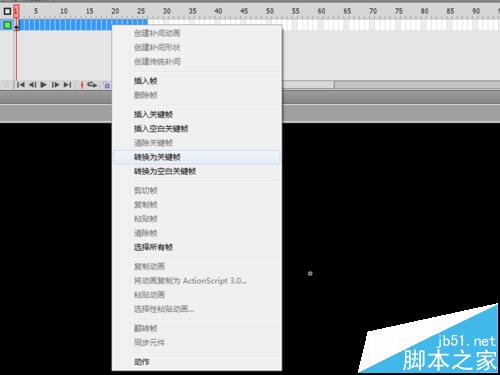The height and width of the screenshot is (375, 500).
Task: Step forward one frame button
Action: pyautogui.click(x=55, y=85)
